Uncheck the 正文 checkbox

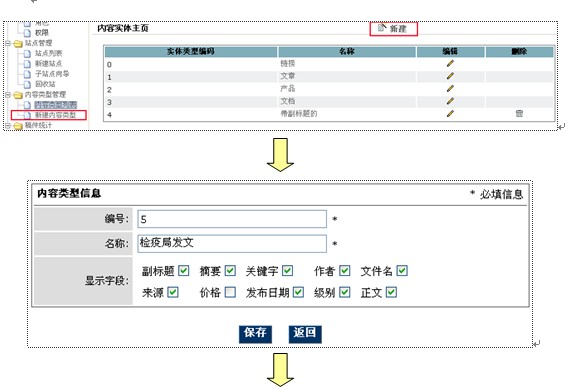[391, 292]
